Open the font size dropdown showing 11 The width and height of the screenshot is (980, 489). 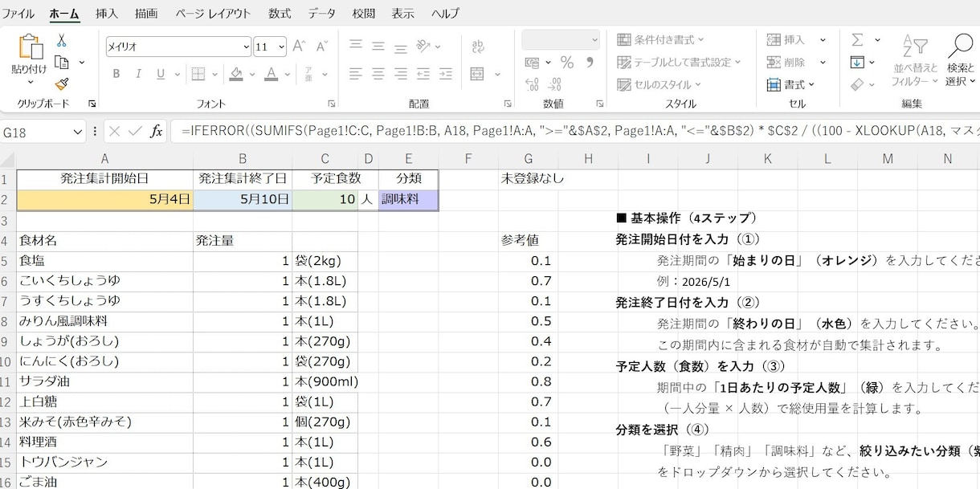pos(281,47)
